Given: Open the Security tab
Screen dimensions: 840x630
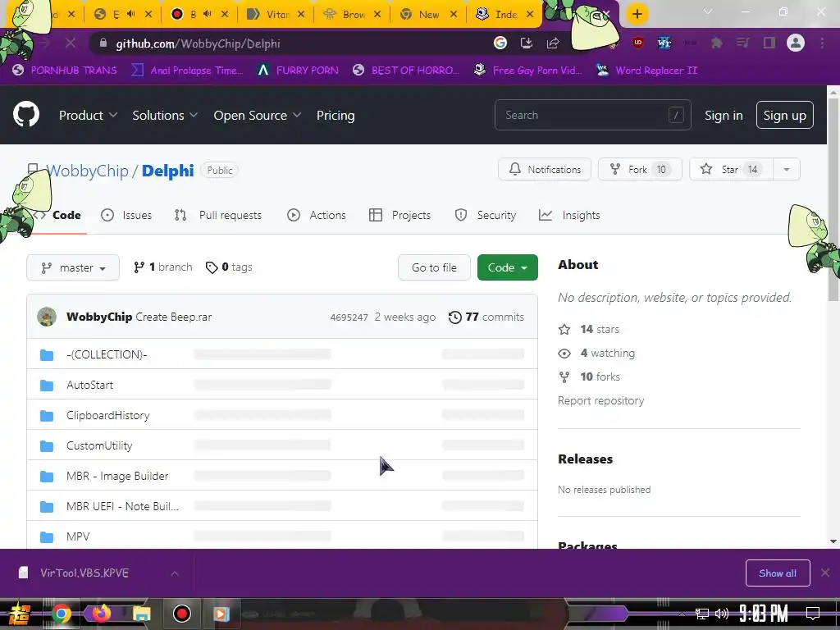Looking at the screenshot, I should point(486,216).
